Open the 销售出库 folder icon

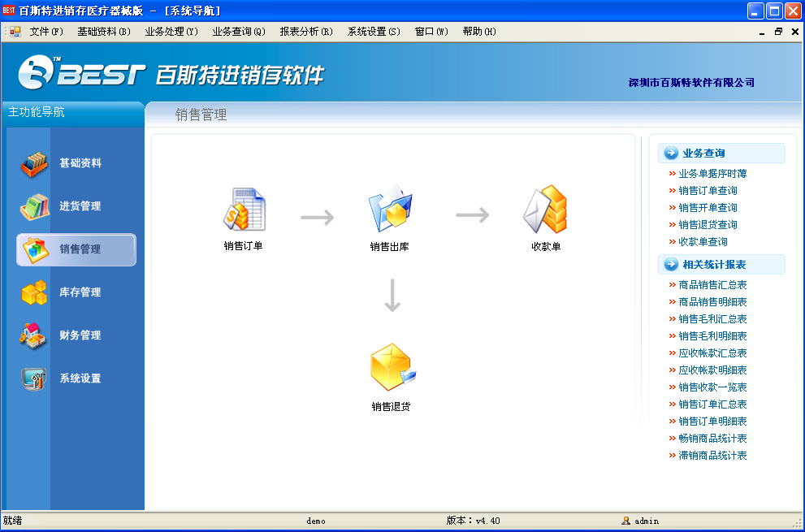click(x=390, y=209)
